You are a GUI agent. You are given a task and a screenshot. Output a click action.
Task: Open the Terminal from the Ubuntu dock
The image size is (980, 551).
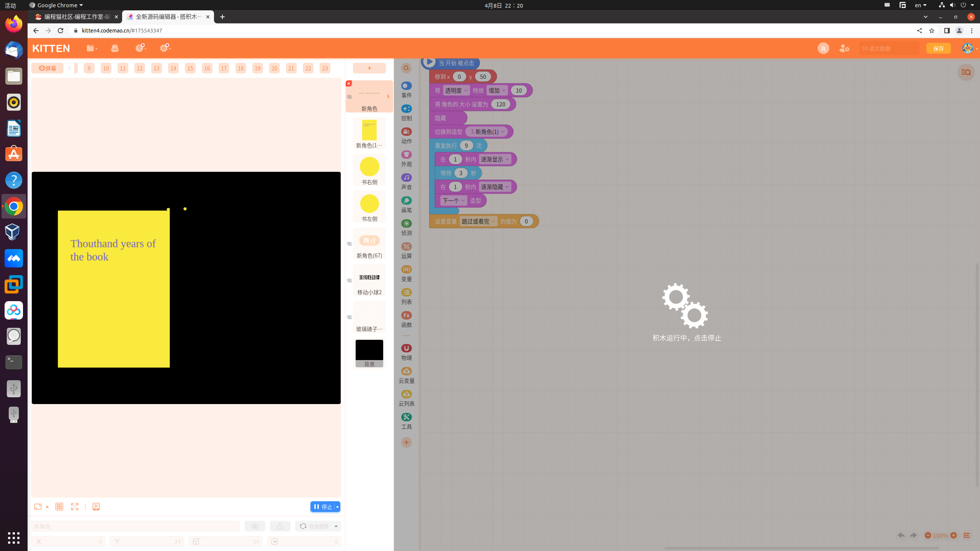tap(14, 362)
